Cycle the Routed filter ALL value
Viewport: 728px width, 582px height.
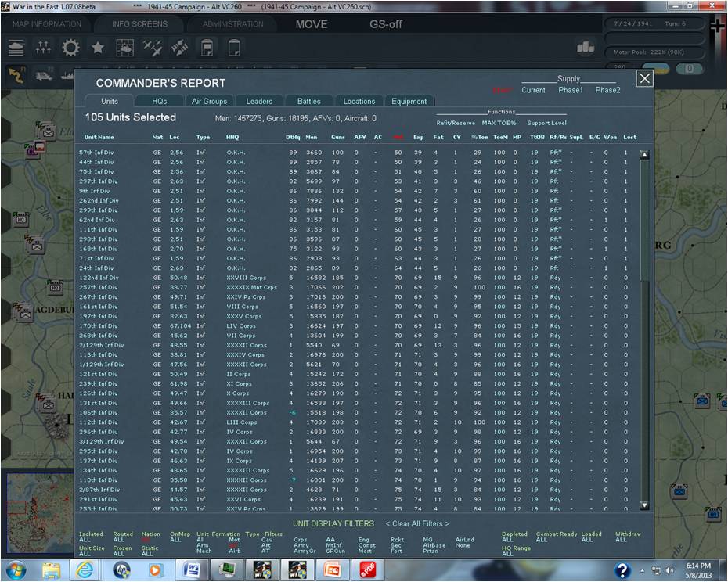pyautogui.click(x=118, y=540)
